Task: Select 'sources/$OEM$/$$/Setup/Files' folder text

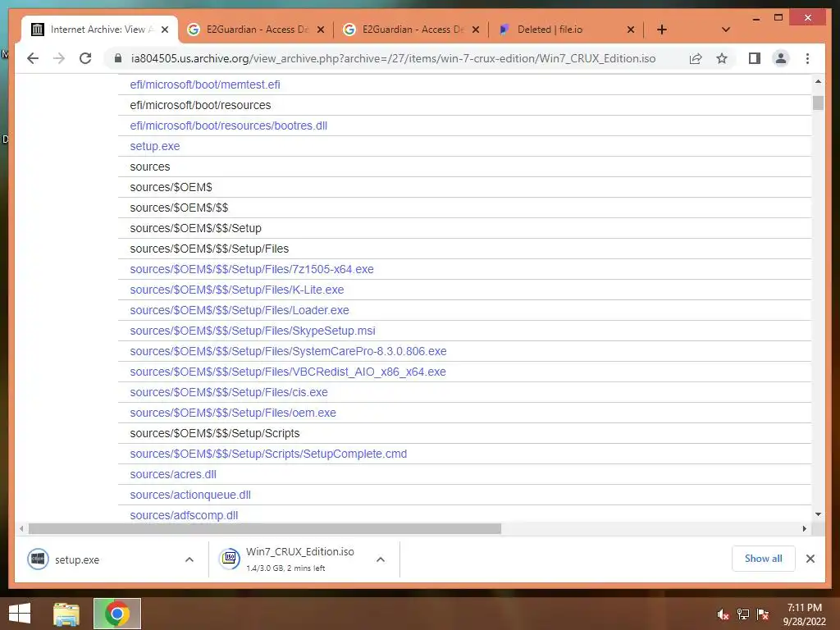Action: coord(209,249)
